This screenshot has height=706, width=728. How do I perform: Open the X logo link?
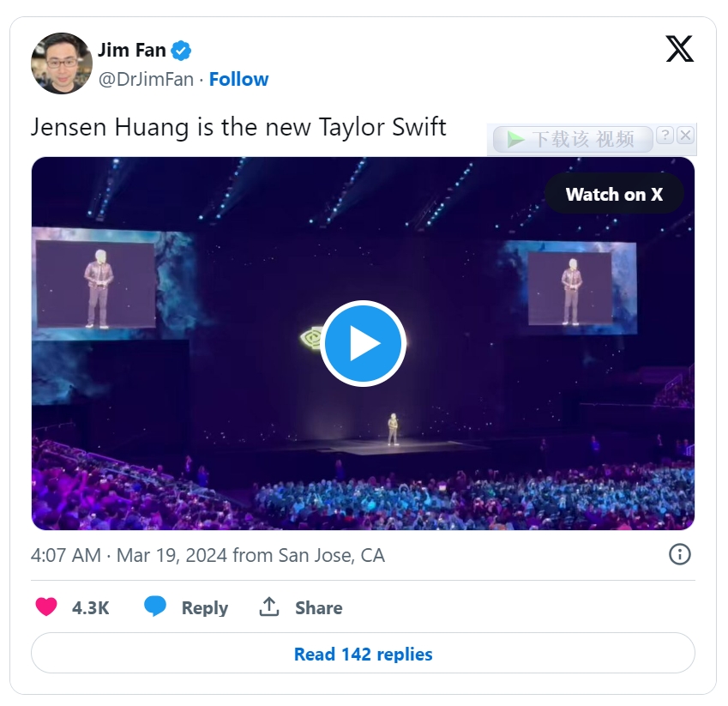click(x=679, y=49)
